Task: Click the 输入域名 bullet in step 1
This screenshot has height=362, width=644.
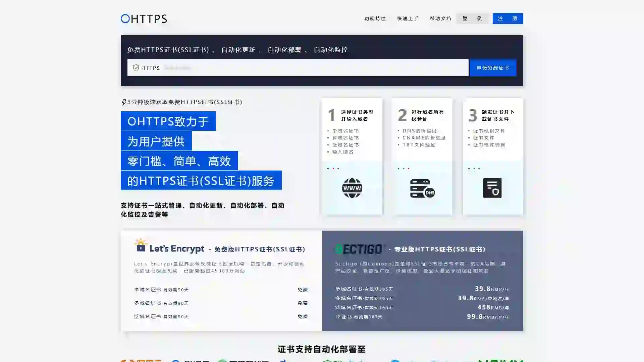Action: coord(342,152)
